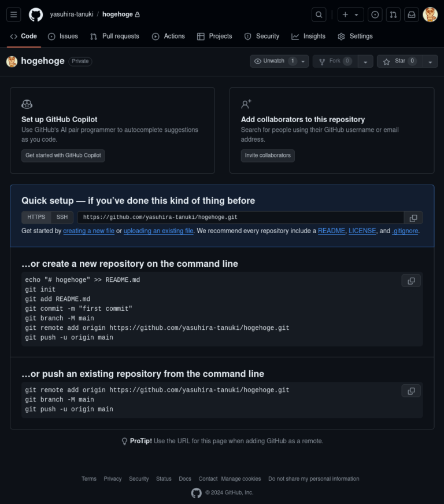Open the GitHub Issues icon in the header
The height and width of the screenshot is (504, 444).
(375, 14)
